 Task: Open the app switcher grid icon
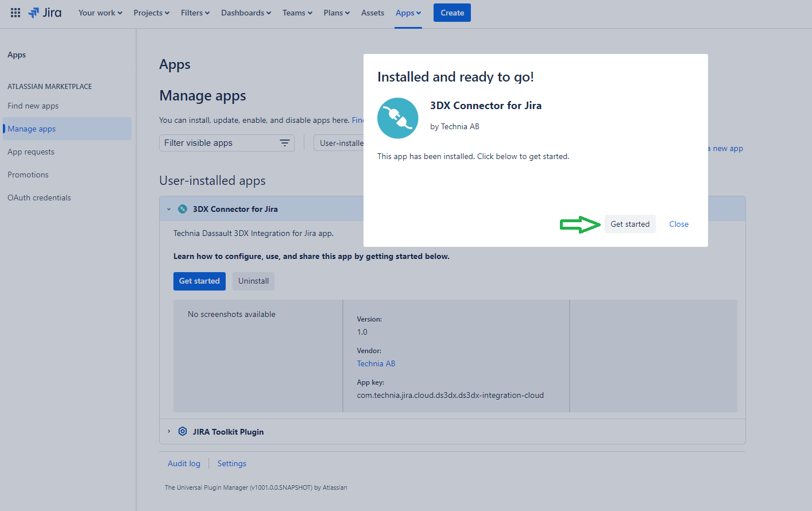click(16, 13)
